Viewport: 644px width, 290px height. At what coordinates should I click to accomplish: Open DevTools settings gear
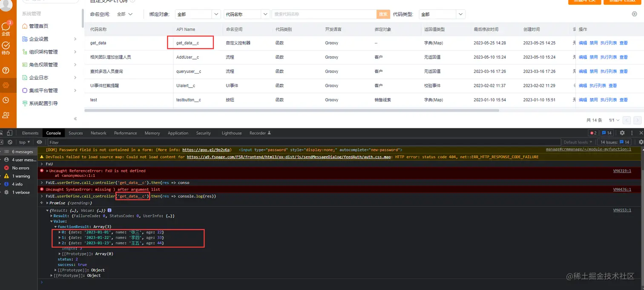(x=622, y=133)
